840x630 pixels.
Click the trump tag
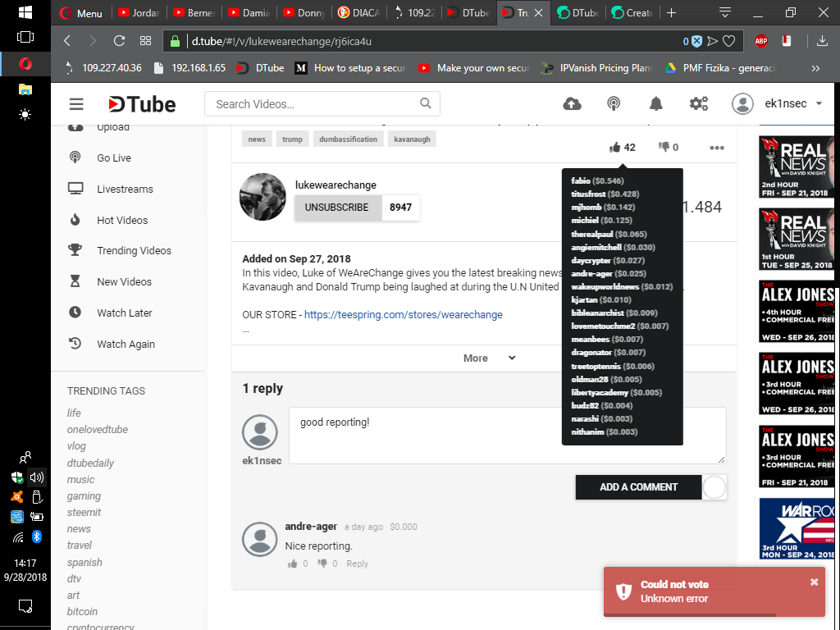[293, 139]
